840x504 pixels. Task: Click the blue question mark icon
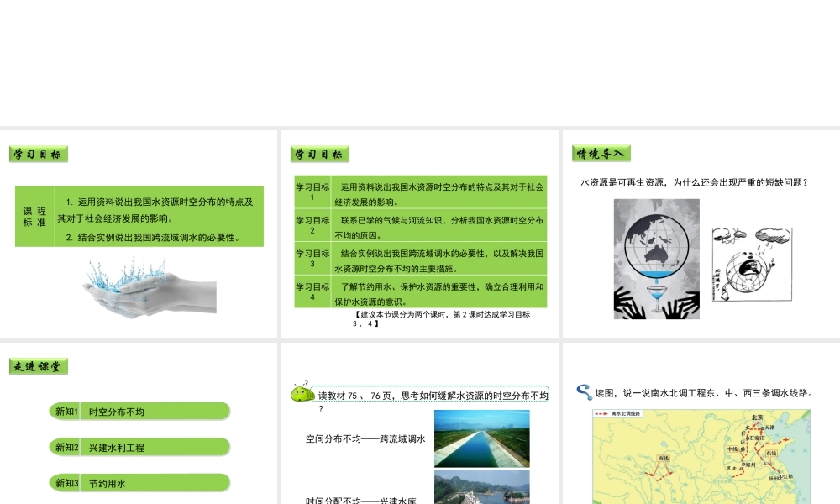click(584, 392)
